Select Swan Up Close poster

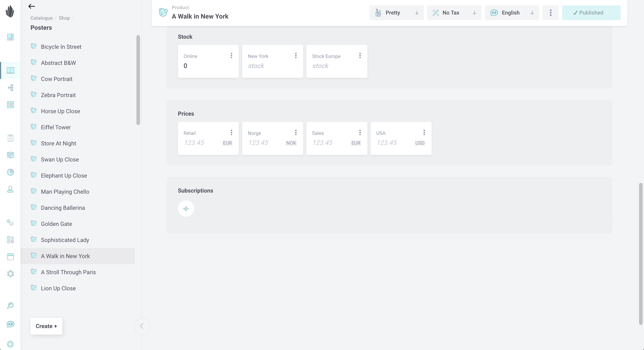coord(78,159)
